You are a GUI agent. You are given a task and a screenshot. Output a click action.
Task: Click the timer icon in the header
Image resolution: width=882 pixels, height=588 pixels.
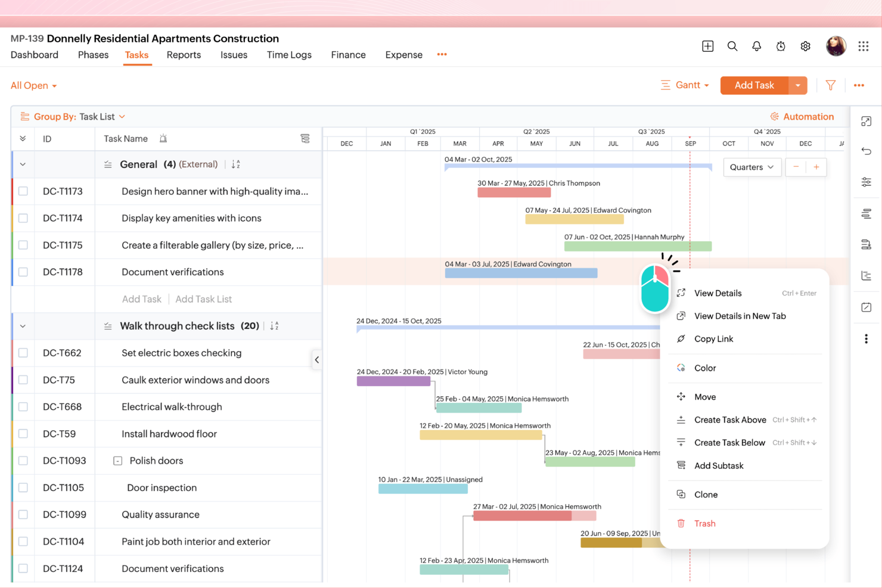tap(781, 46)
